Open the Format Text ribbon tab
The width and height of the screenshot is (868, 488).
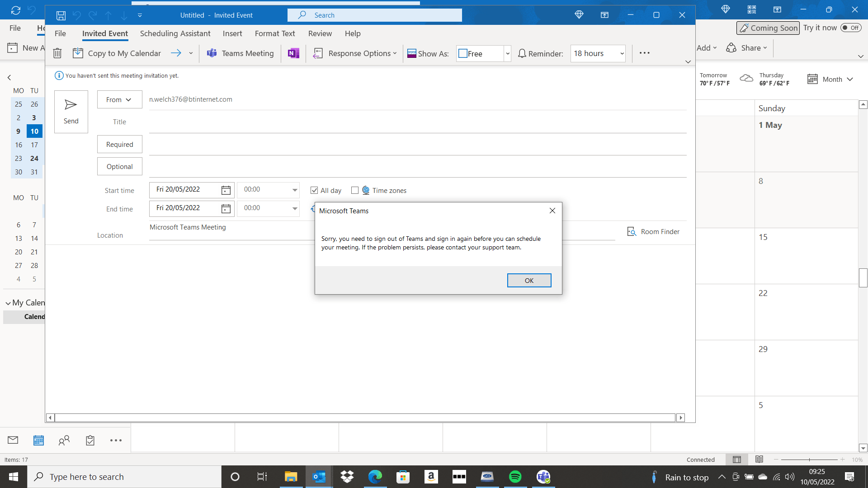coord(274,33)
